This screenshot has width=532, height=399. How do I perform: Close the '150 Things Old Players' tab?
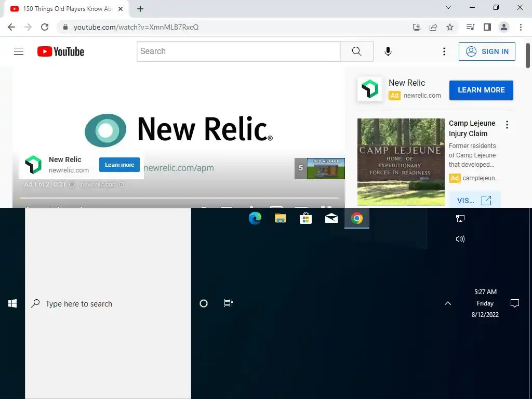[121, 9]
